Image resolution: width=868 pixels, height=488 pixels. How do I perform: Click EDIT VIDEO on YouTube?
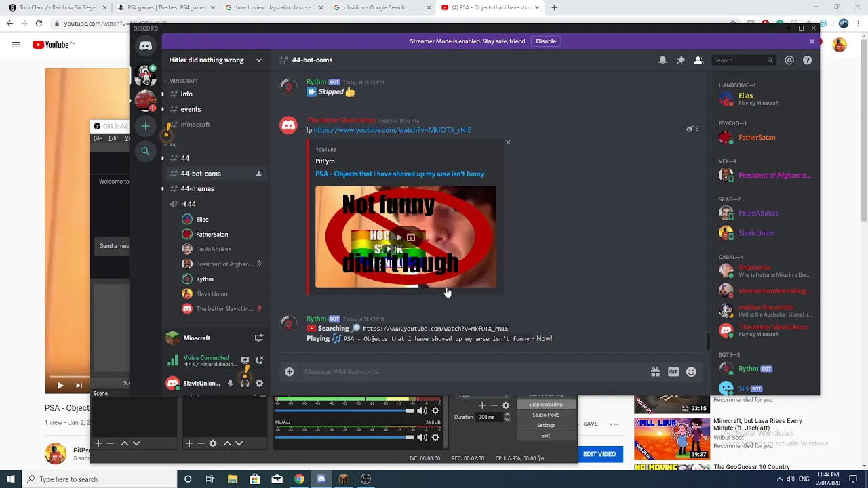[599, 454]
